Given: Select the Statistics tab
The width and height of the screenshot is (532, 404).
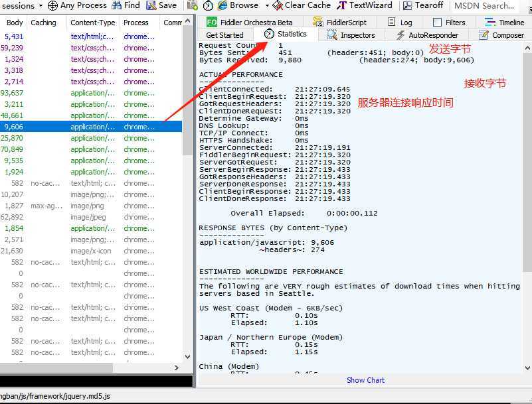Looking at the screenshot, I should pos(286,34).
